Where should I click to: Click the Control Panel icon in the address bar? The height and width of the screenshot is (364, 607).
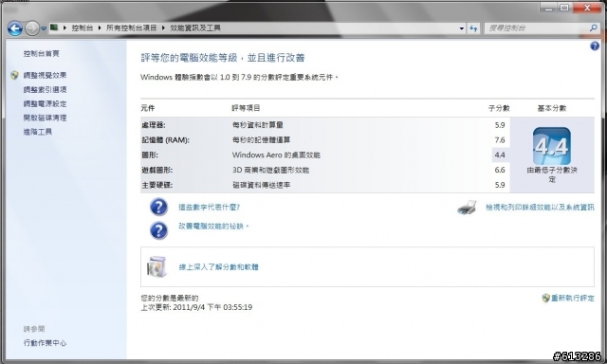(54, 27)
